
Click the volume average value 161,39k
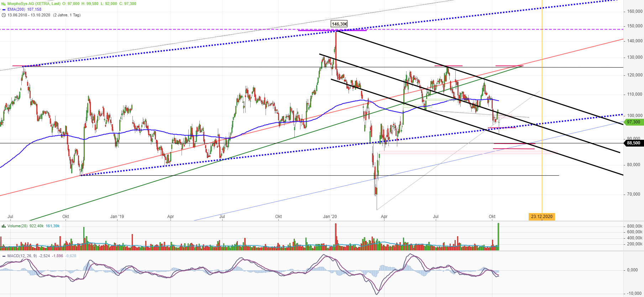pyautogui.click(x=53, y=226)
